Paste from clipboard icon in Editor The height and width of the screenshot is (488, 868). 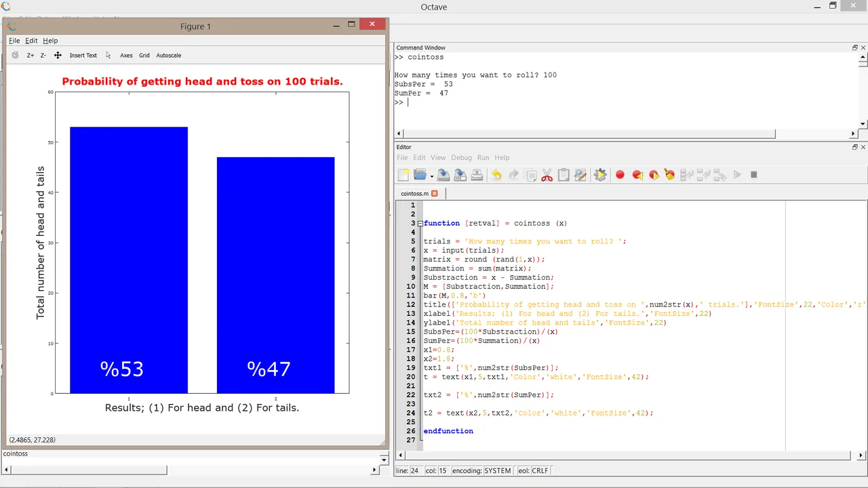coord(563,175)
